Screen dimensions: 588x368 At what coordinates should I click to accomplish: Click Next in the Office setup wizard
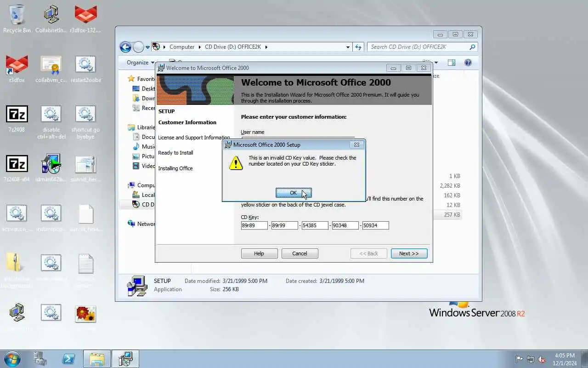(x=409, y=253)
